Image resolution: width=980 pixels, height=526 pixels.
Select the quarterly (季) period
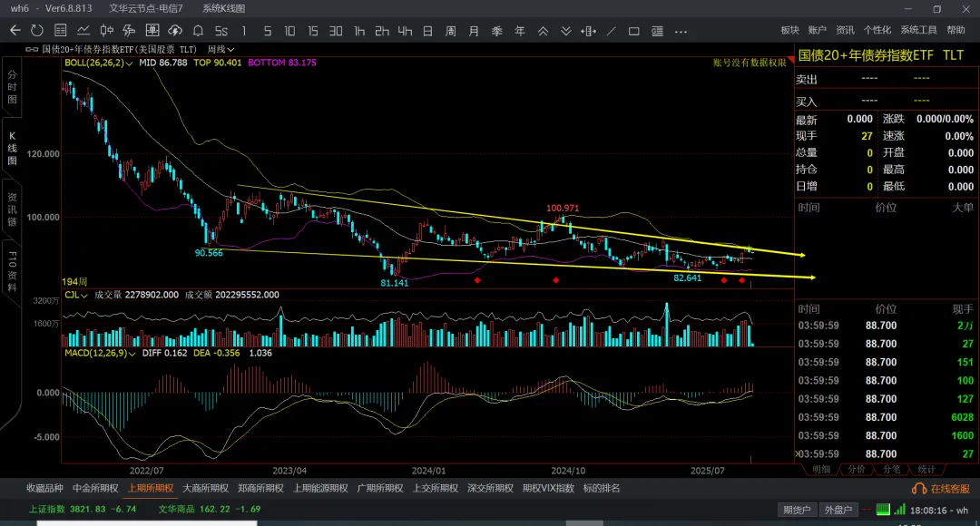497,31
